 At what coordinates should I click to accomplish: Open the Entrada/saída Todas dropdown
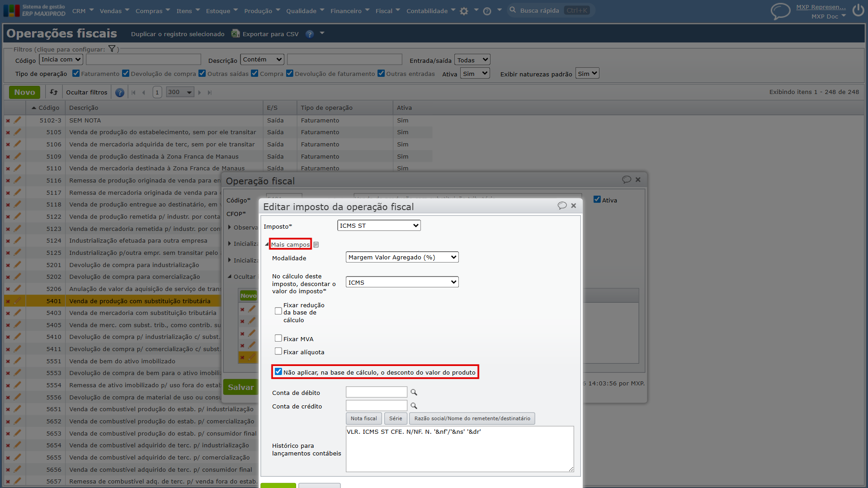tap(472, 60)
